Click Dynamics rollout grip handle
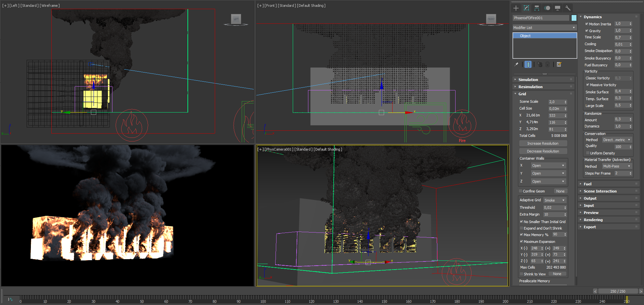Screen dimensions: 644x305 tap(637, 17)
